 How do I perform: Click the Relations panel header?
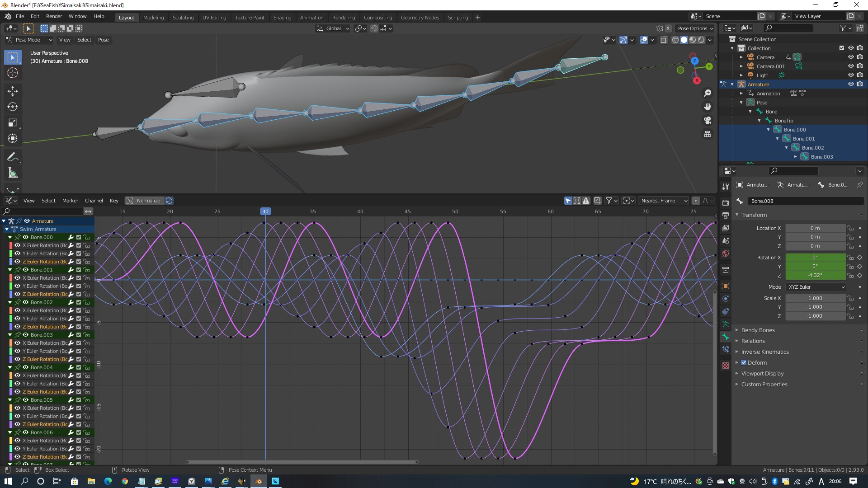click(753, 341)
